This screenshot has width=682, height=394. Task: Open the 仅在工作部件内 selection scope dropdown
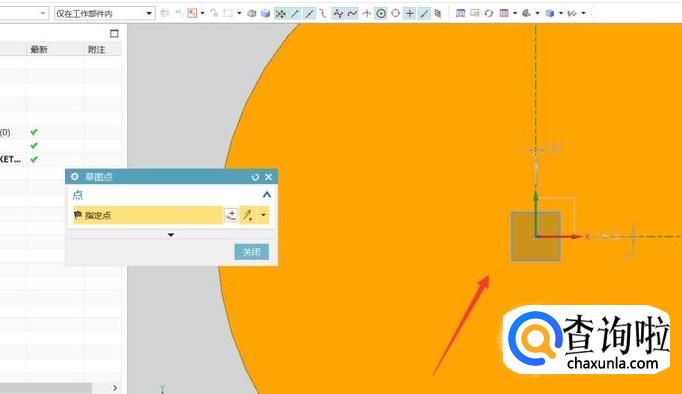(x=104, y=13)
